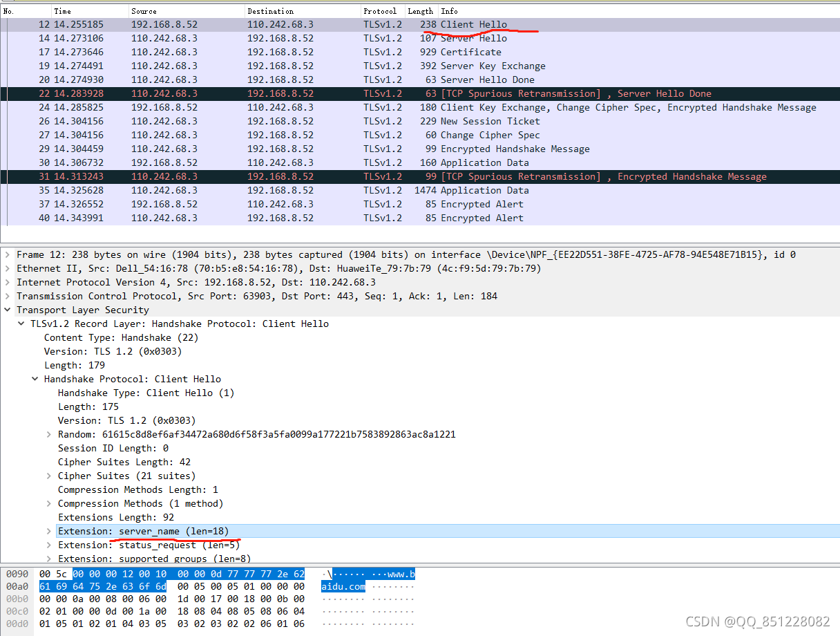The image size is (840, 636).
Task: Select Handshake Type: Client Hello (1) field
Action: coord(146,393)
